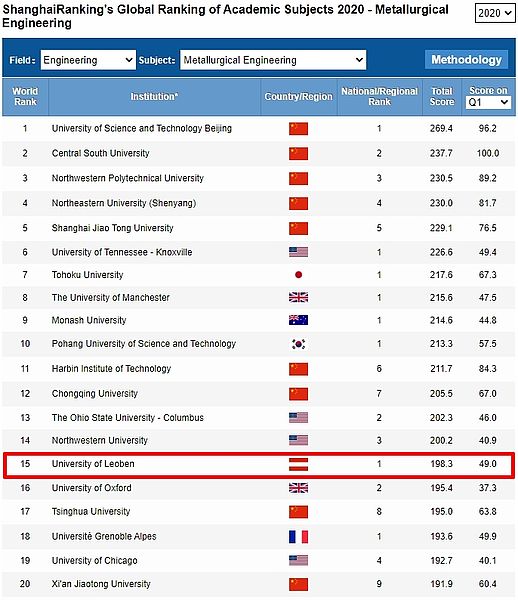Click the US flag for University of Tennessee
This screenshot has width=518, height=600.
point(298,252)
